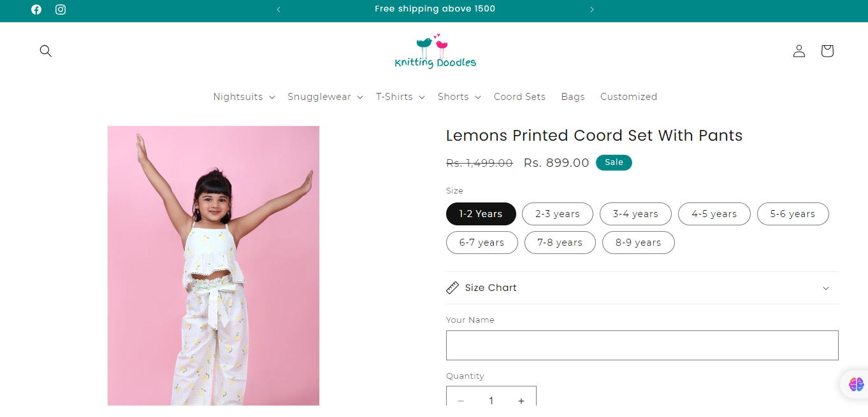Expand the Size Chart section

point(642,288)
